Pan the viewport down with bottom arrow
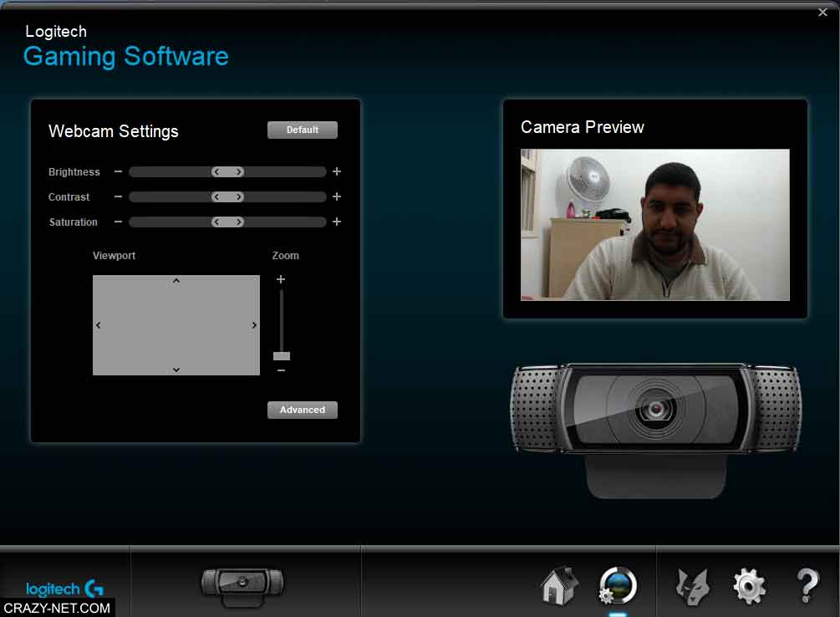The image size is (840, 617). (x=176, y=370)
